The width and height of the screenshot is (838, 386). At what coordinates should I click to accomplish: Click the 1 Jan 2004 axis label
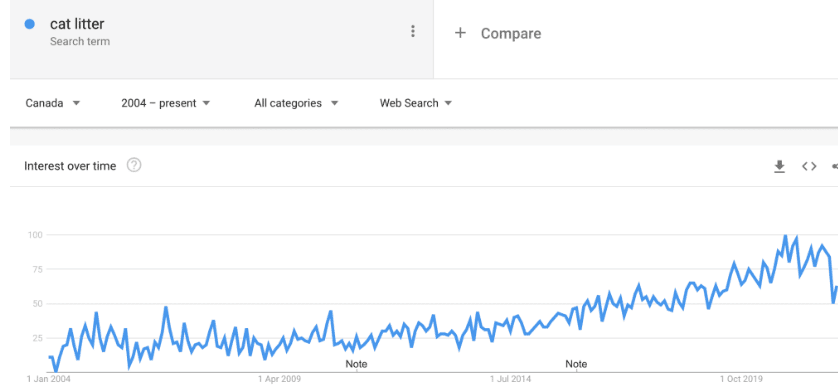point(49,379)
